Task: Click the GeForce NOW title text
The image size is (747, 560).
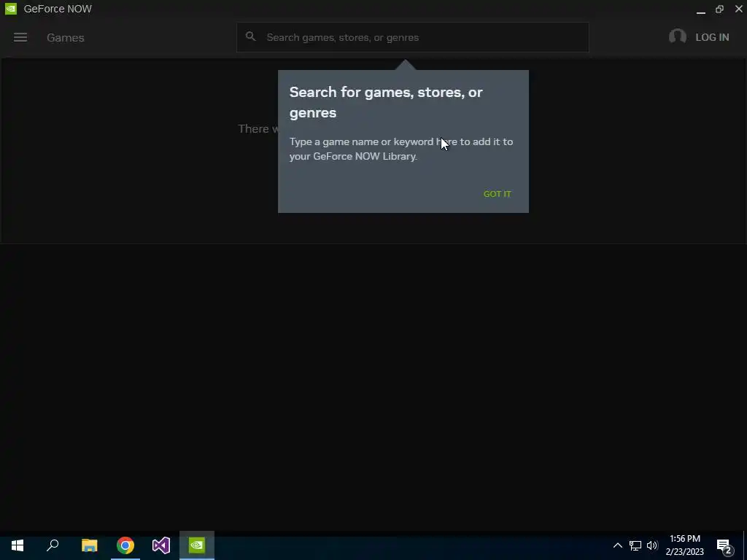Action: (x=58, y=9)
